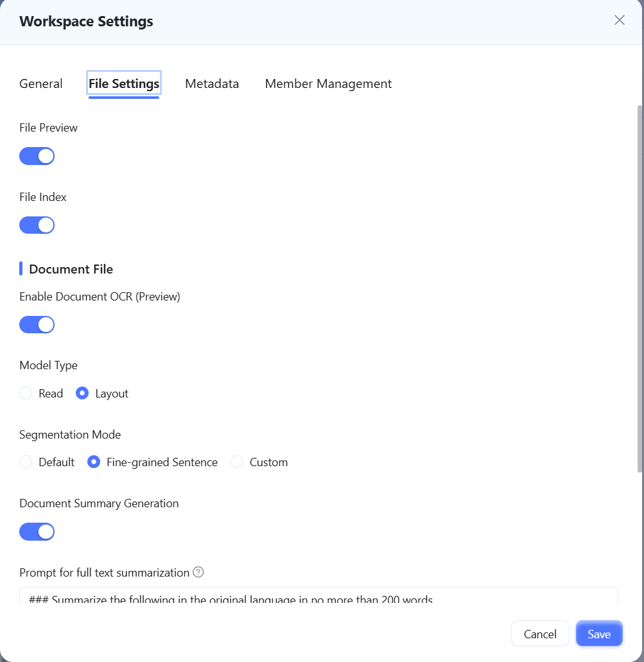This screenshot has height=662, width=644.
Task: Choose Fine-grained Sentence segmentation mode
Action: click(x=94, y=462)
